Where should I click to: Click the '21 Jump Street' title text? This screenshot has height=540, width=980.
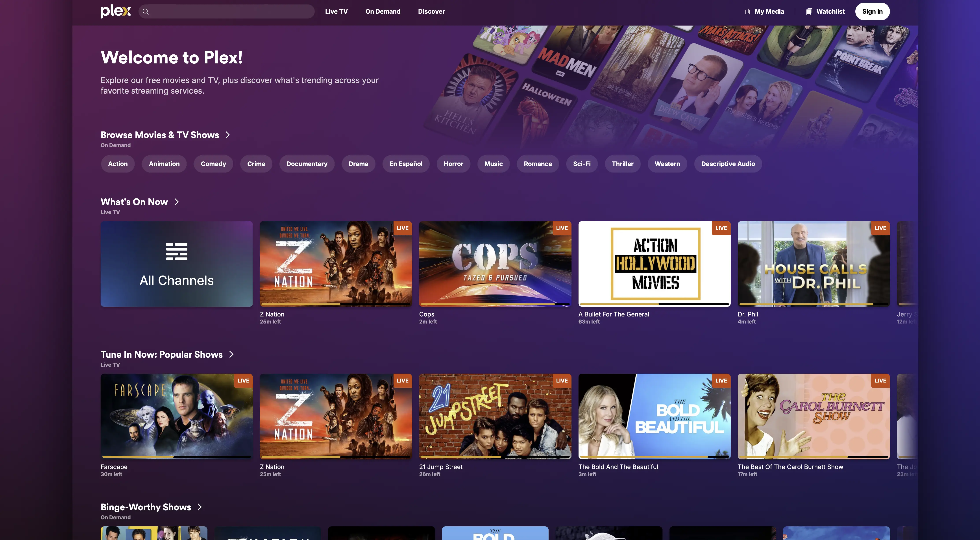(440, 467)
